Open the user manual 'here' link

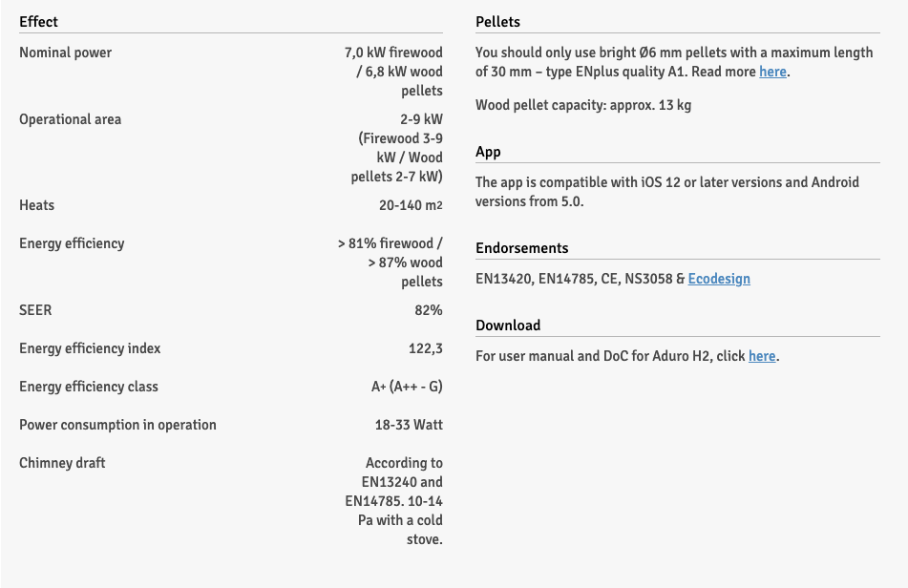point(762,356)
